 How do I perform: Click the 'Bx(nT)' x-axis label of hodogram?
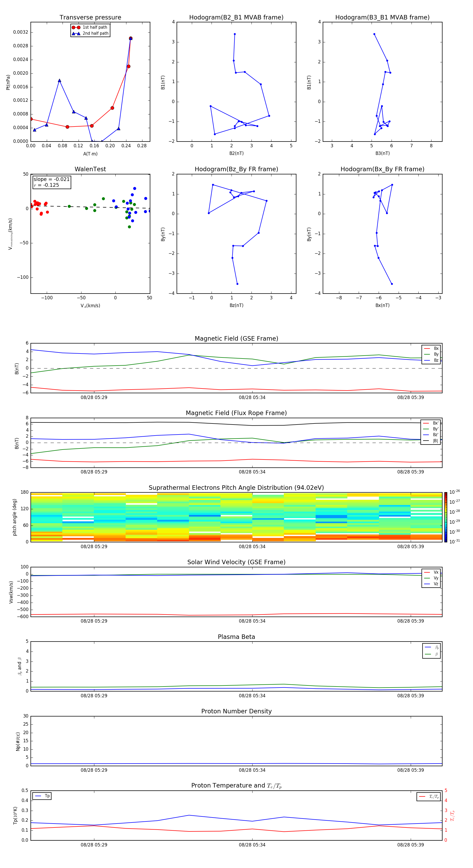(x=382, y=305)
